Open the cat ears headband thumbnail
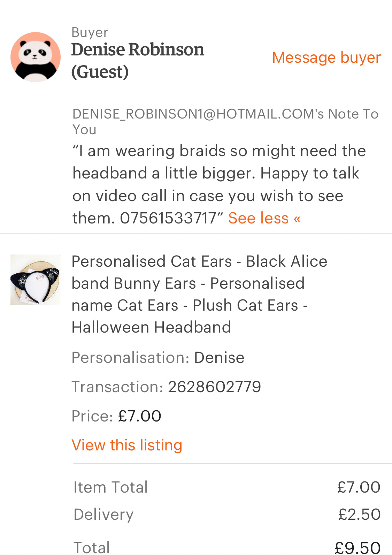The image size is (392, 555). [x=36, y=280]
